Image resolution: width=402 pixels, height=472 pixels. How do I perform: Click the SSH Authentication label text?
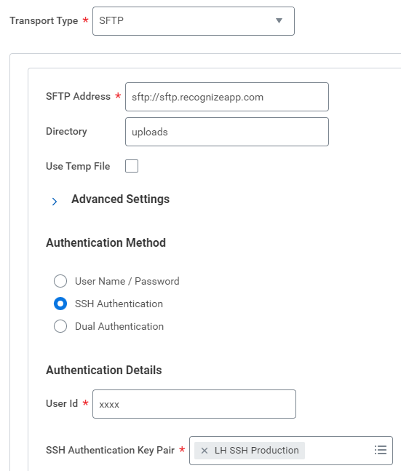[x=119, y=304]
